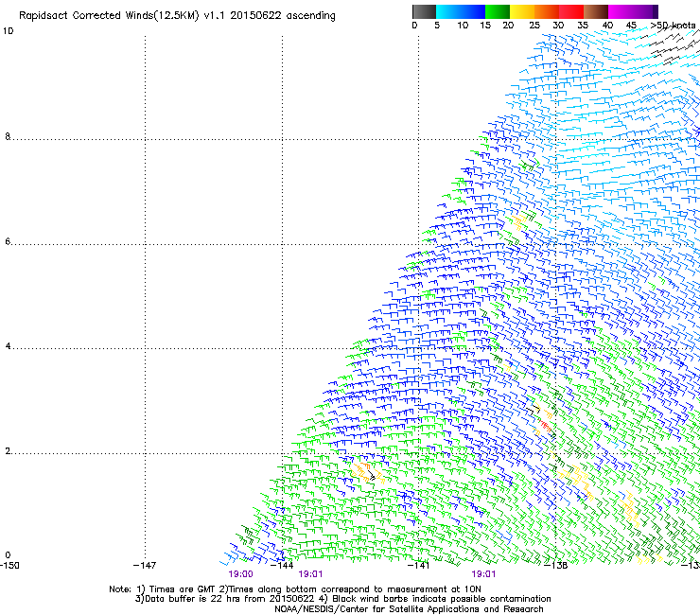Click the "20" knots legend label
700x615 pixels.
[508, 26]
